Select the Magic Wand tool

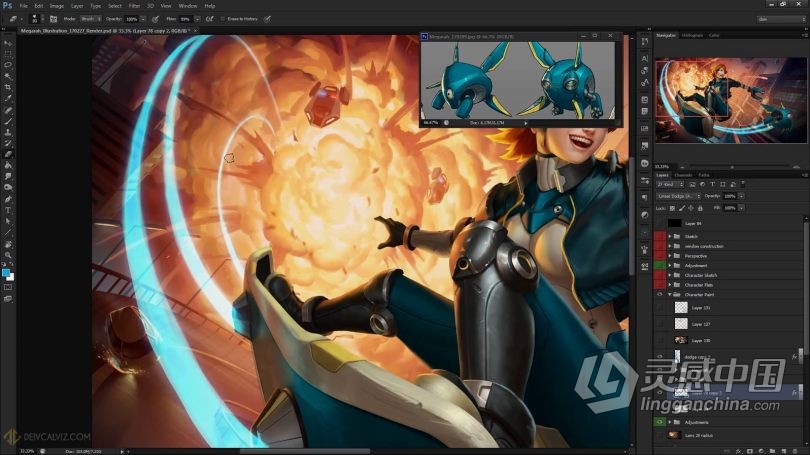8,76
